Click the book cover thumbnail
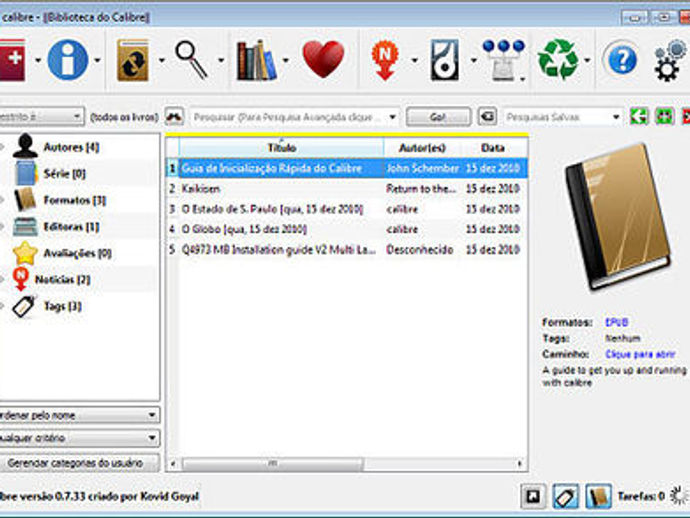Image resolution: width=690 pixels, height=518 pixels. [618, 217]
